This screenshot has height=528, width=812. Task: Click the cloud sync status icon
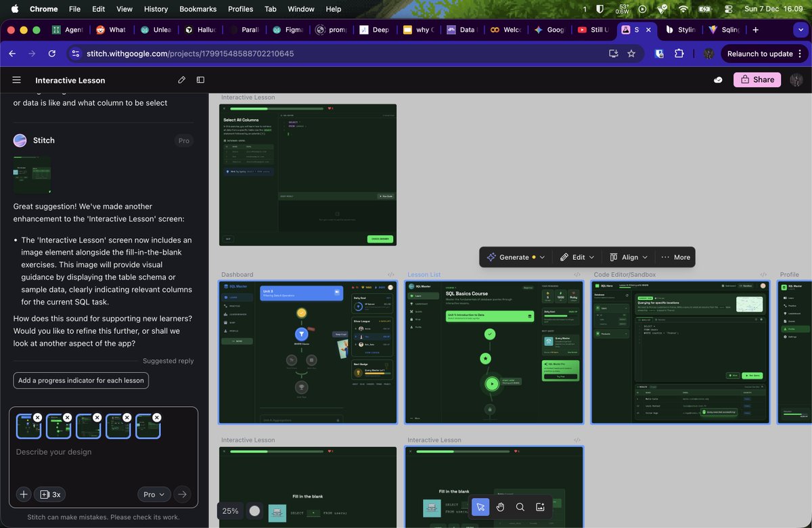pyautogui.click(x=718, y=80)
